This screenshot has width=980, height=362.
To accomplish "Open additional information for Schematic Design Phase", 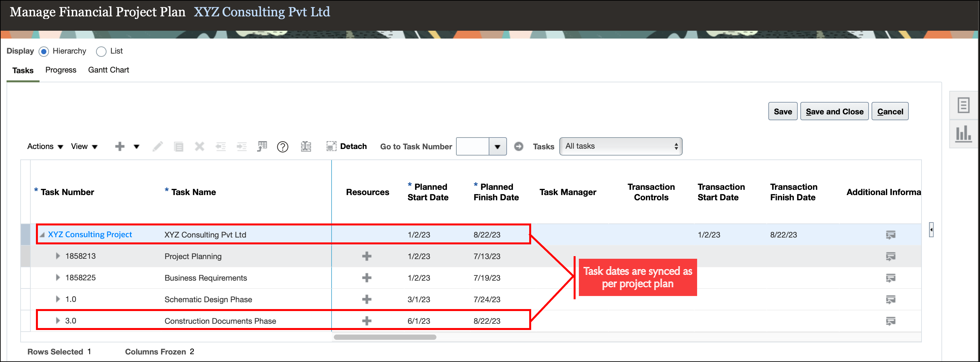I will pyautogui.click(x=890, y=300).
